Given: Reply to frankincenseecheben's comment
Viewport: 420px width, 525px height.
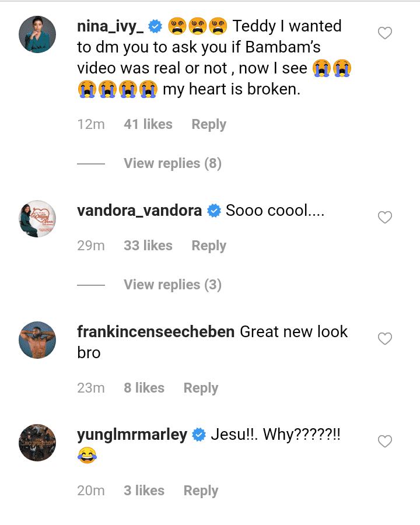Looking at the screenshot, I should pos(201,388).
